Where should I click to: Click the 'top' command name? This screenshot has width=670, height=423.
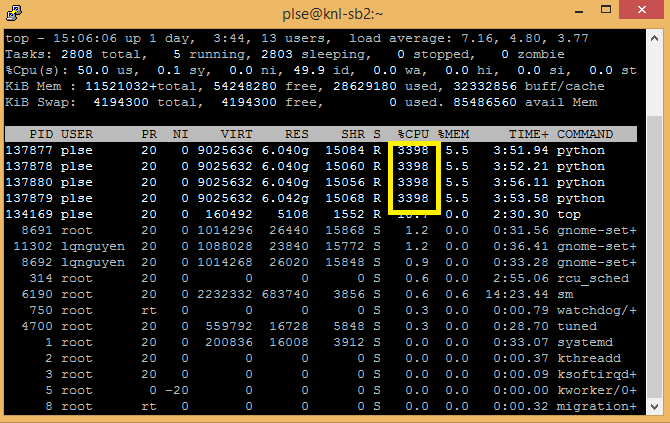[569, 214]
